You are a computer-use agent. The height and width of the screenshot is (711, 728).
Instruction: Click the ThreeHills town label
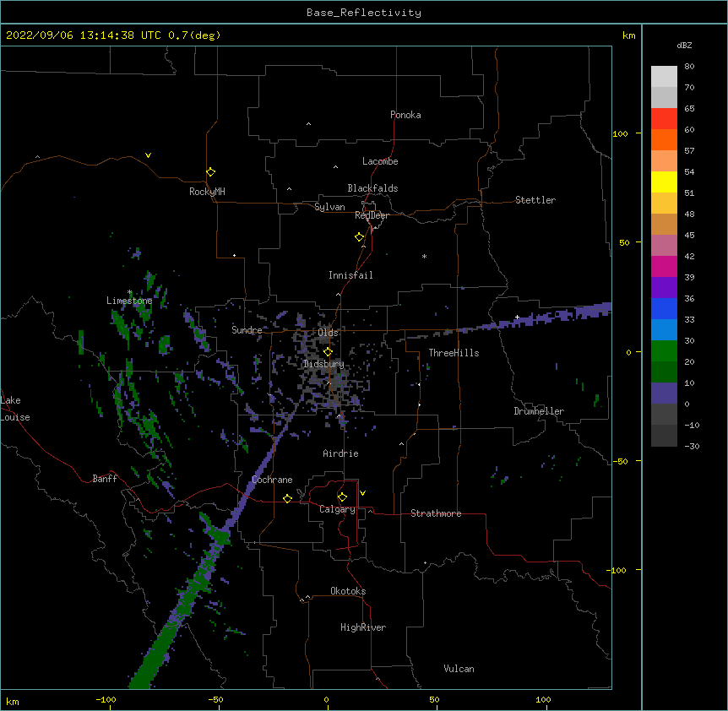tap(454, 353)
